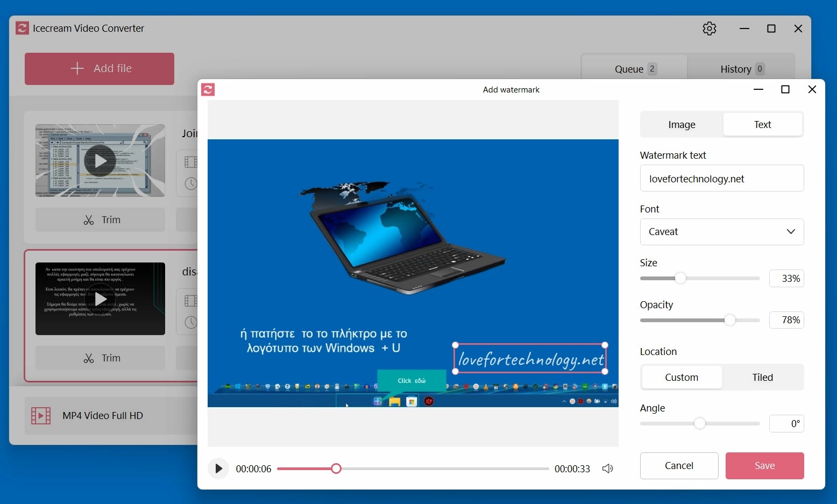
Task: Click the 00:00:33 total duration text
Action: coord(572,469)
